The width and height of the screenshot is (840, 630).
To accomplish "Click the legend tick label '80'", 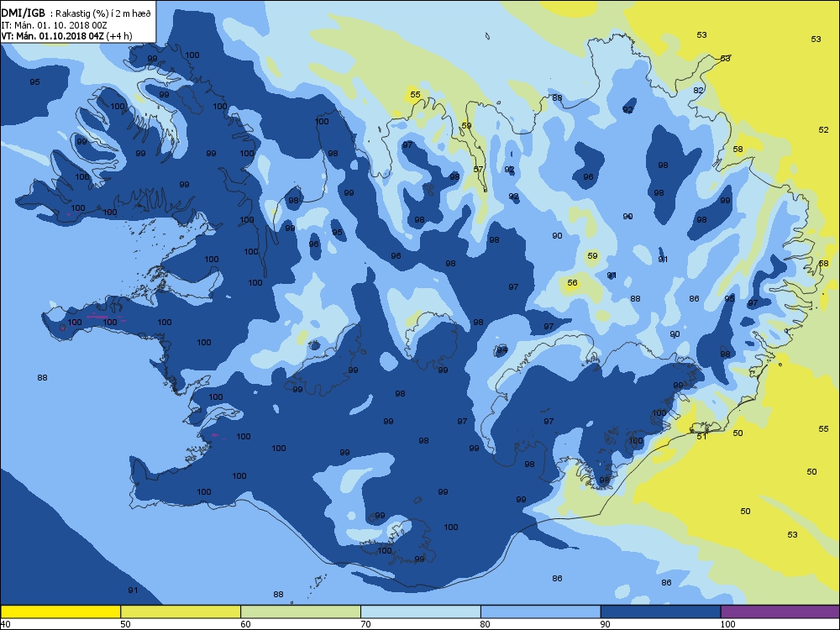I will pos(486,624).
